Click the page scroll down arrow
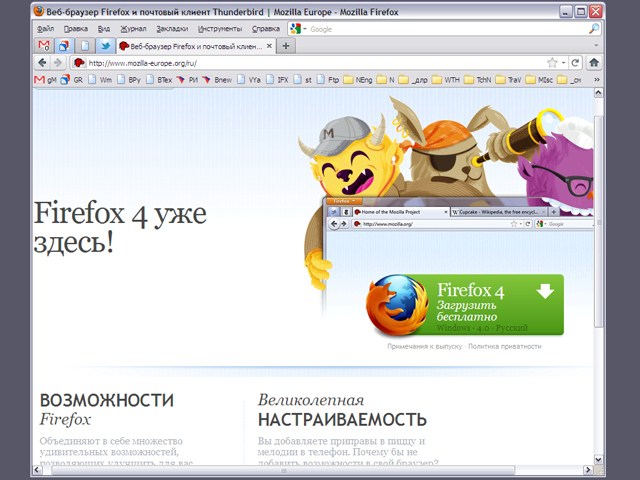 [598, 460]
